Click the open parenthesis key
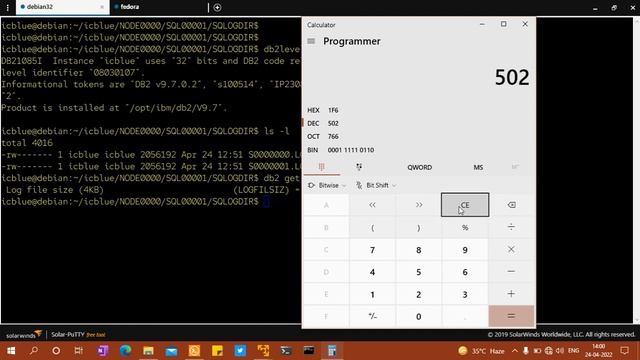 [x=372, y=227]
